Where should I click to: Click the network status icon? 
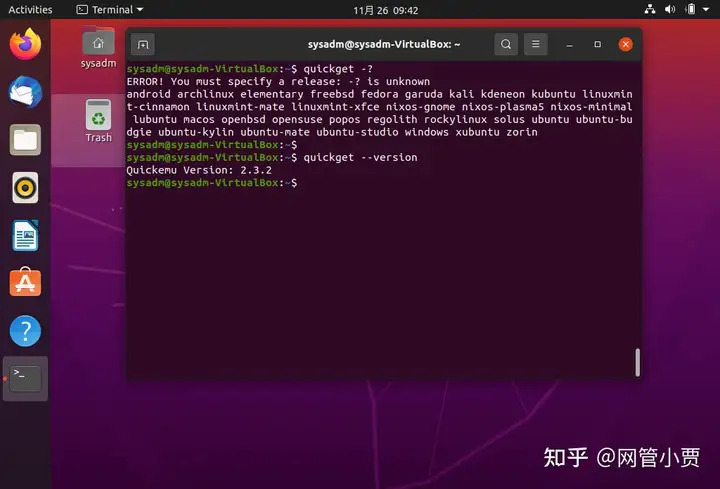click(650, 9)
